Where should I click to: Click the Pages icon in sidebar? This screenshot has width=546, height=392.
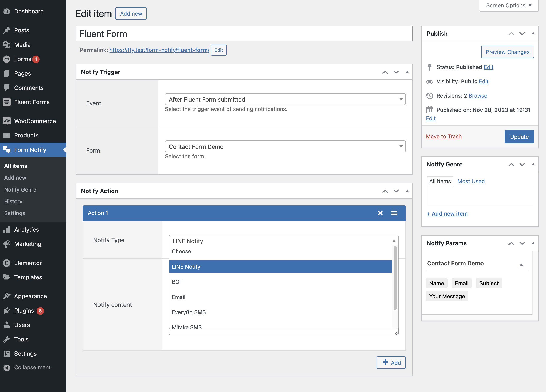pyautogui.click(x=7, y=73)
